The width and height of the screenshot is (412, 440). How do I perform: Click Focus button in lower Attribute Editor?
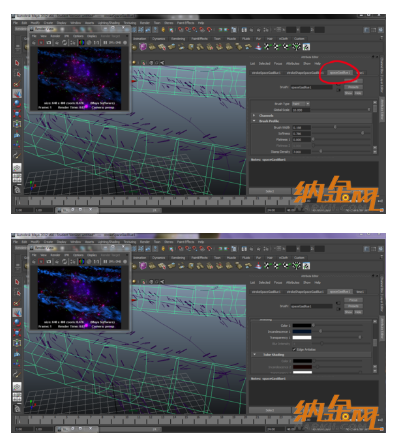(x=353, y=300)
